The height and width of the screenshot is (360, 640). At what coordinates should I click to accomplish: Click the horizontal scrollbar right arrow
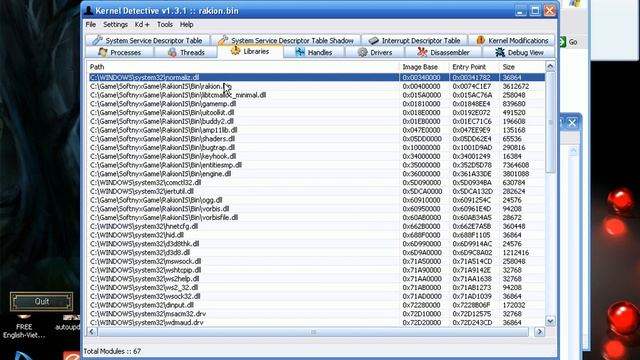pyautogui.click(x=539, y=331)
